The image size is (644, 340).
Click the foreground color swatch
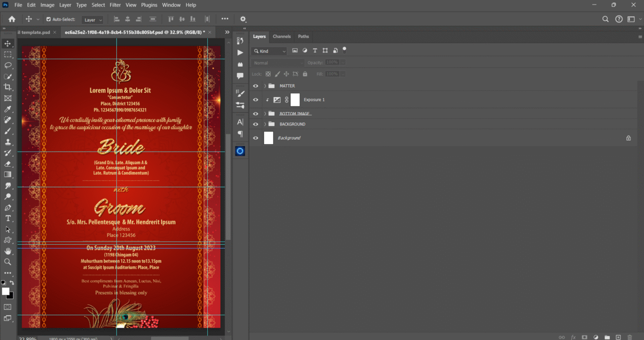click(x=5, y=290)
